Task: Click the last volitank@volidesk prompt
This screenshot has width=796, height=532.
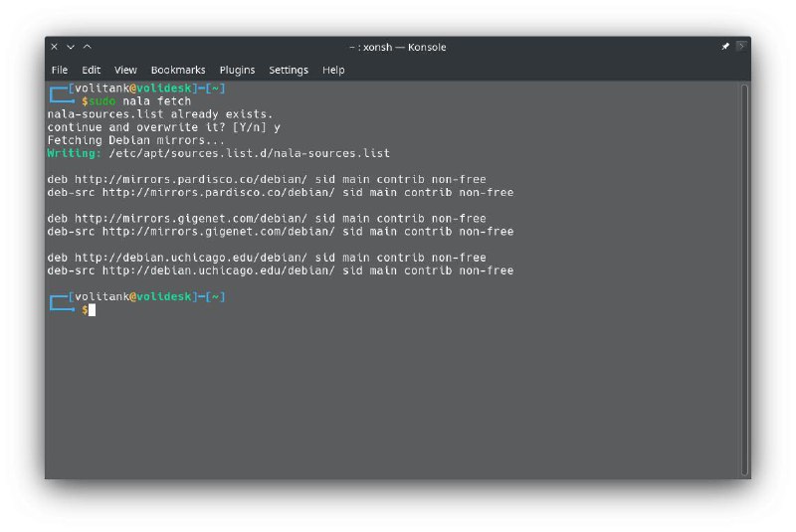Action: pyautogui.click(x=133, y=296)
